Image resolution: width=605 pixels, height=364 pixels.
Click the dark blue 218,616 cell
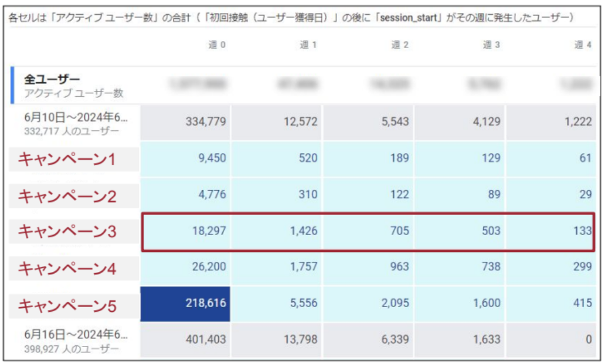(185, 305)
